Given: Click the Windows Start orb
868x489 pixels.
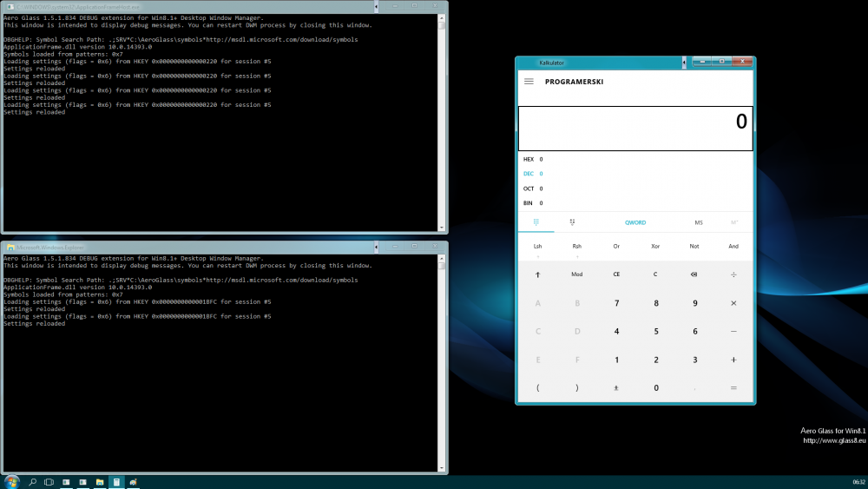Looking at the screenshot, I should [x=12, y=481].
